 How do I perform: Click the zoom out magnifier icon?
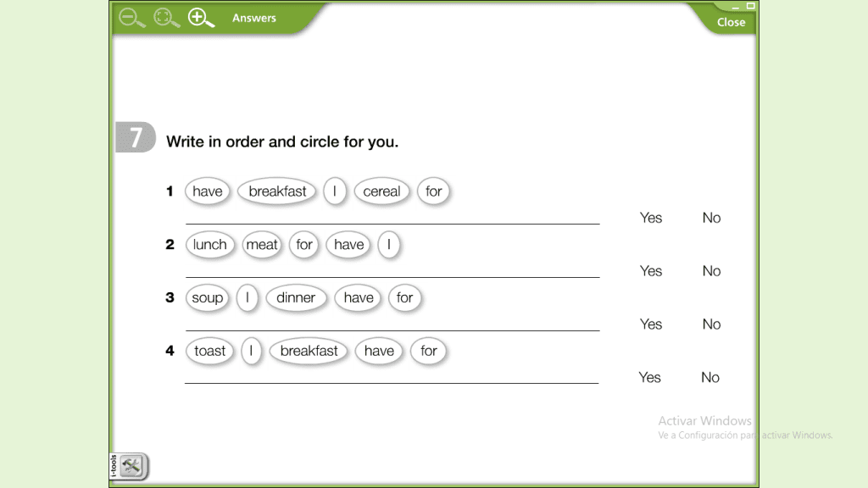coord(131,18)
